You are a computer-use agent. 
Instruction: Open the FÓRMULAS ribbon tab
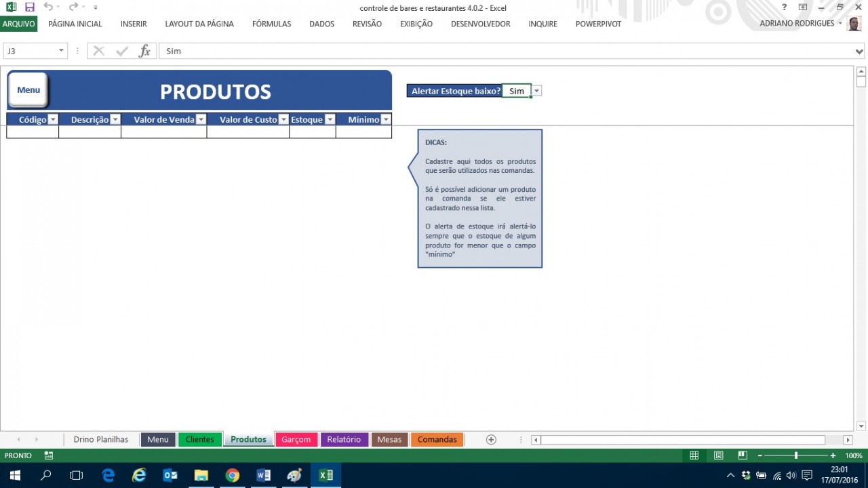pos(271,24)
